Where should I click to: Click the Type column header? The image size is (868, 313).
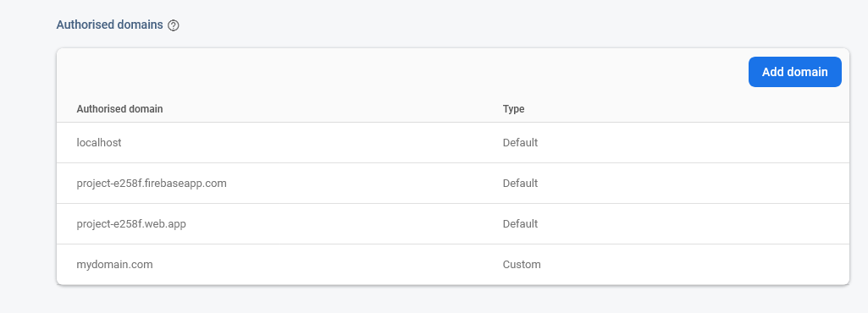[513, 109]
